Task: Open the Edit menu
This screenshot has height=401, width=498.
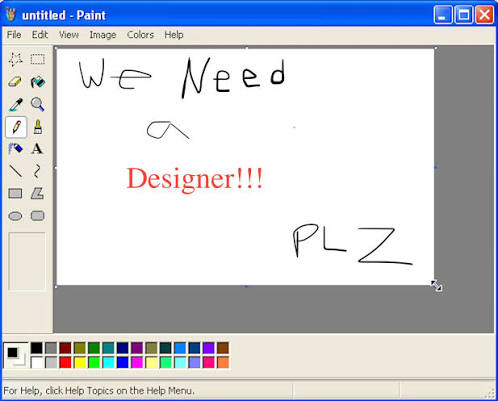Action: click(40, 35)
